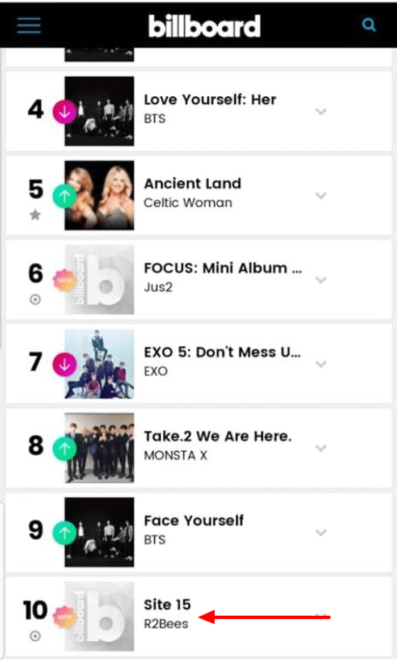Click the R2Bees artist name

coord(166,624)
